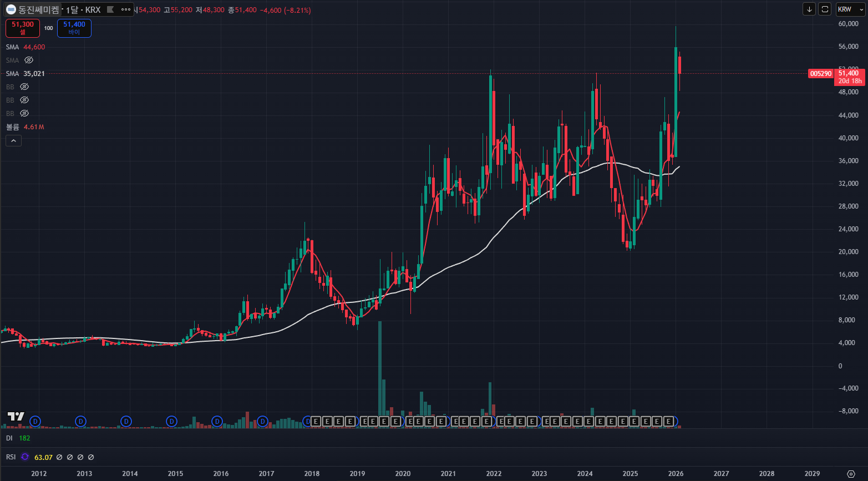
Task: Open the KRW currency dropdown
Action: tap(850, 9)
